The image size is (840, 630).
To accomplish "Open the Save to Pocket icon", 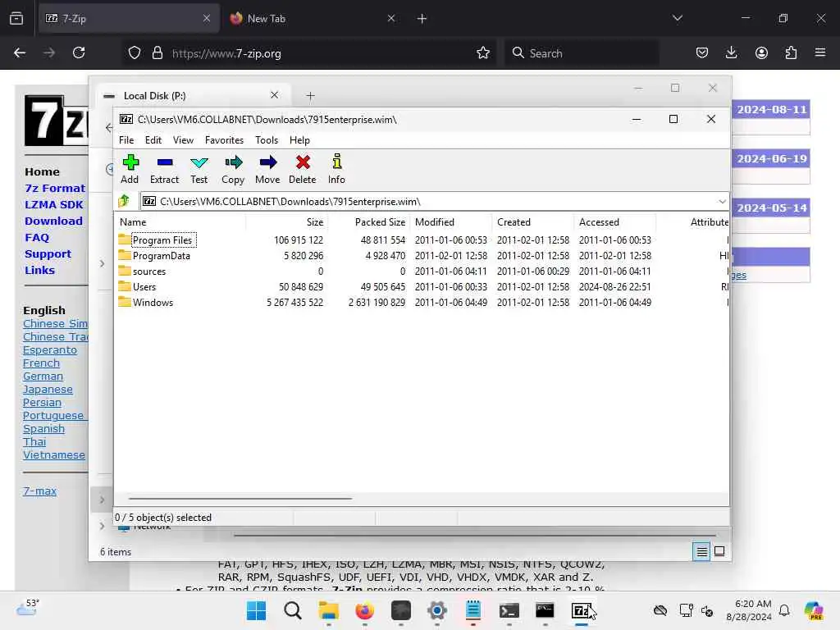I will (702, 52).
